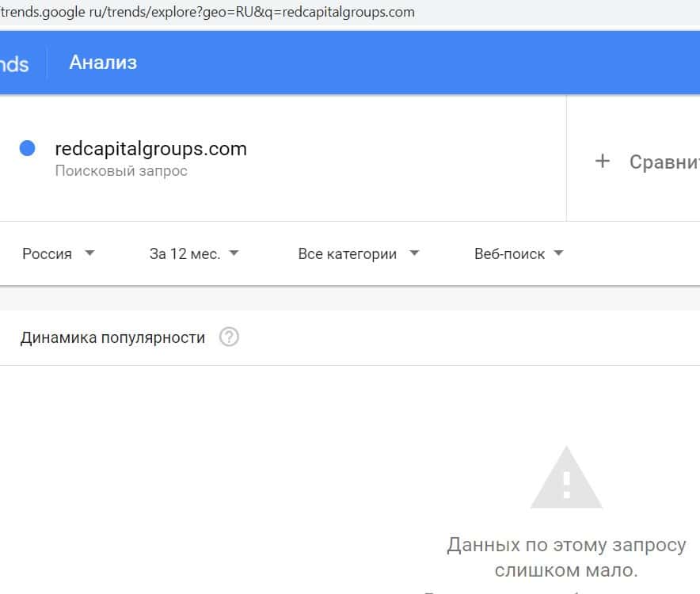Click the insufficient data message text
Viewport: 700px width, 594px height.
[x=566, y=558]
